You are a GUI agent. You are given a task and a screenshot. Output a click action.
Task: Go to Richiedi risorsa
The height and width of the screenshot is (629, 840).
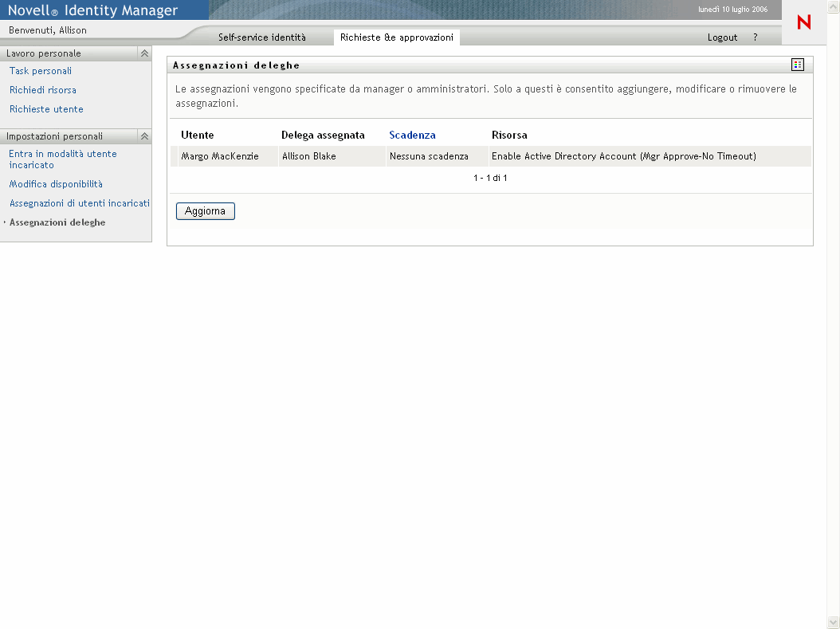click(x=43, y=90)
